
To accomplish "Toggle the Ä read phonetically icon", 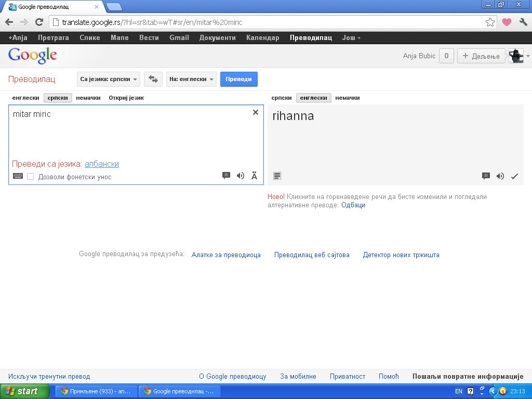I will pos(254,176).
